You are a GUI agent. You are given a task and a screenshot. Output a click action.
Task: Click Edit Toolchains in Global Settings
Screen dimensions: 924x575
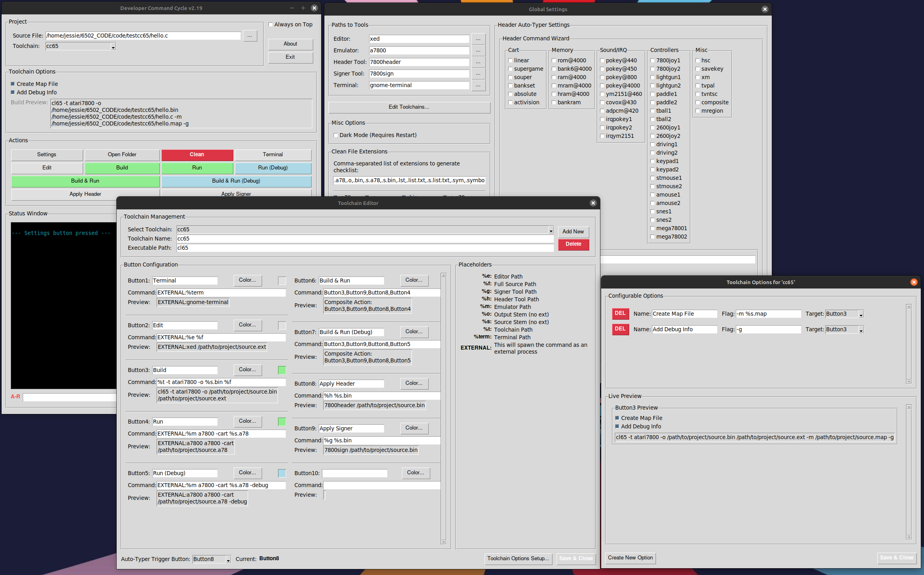pyautogui.click(x=409, y=107)
